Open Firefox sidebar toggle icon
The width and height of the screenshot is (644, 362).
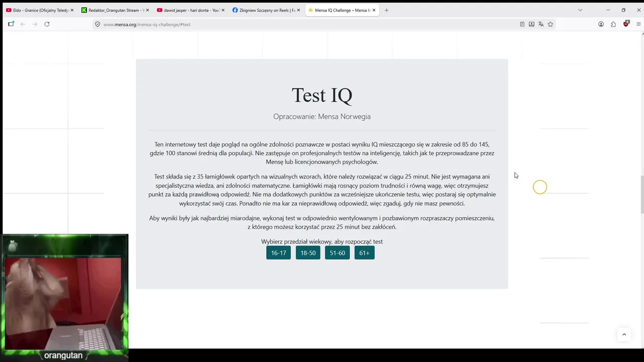tap(11, 24)
